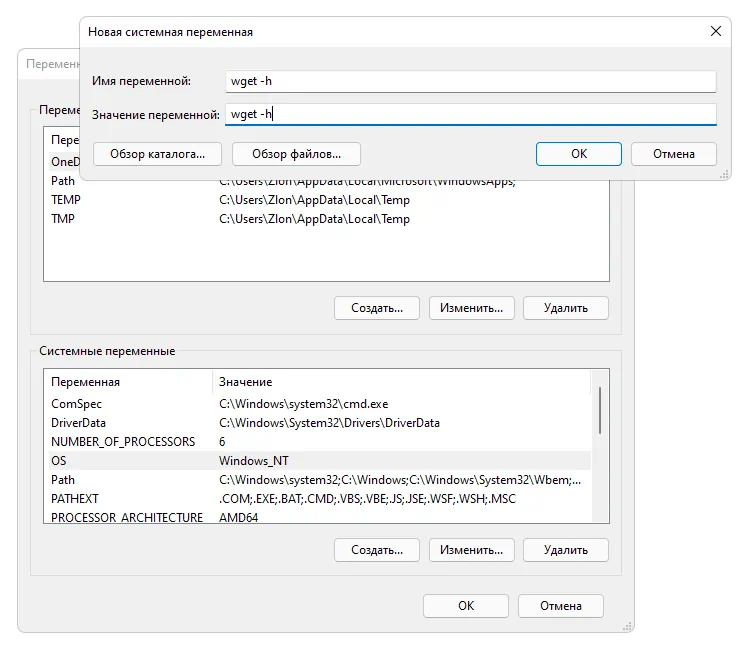Create a new user variable with Создать

(377, 308)
